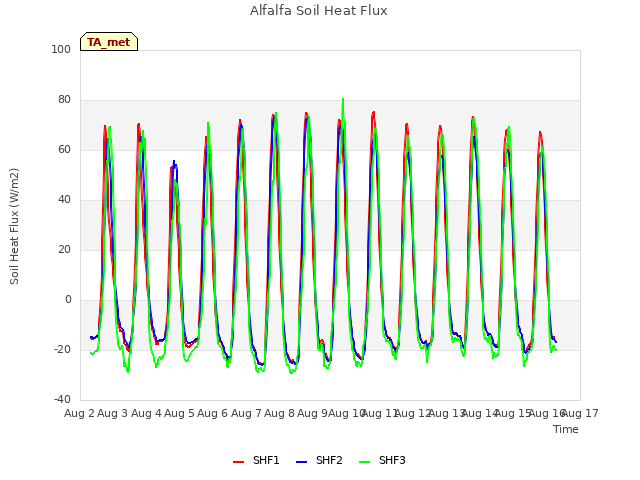
Task: Click the Time axis label
Action: pyautogui.click(x=566, y=429)
